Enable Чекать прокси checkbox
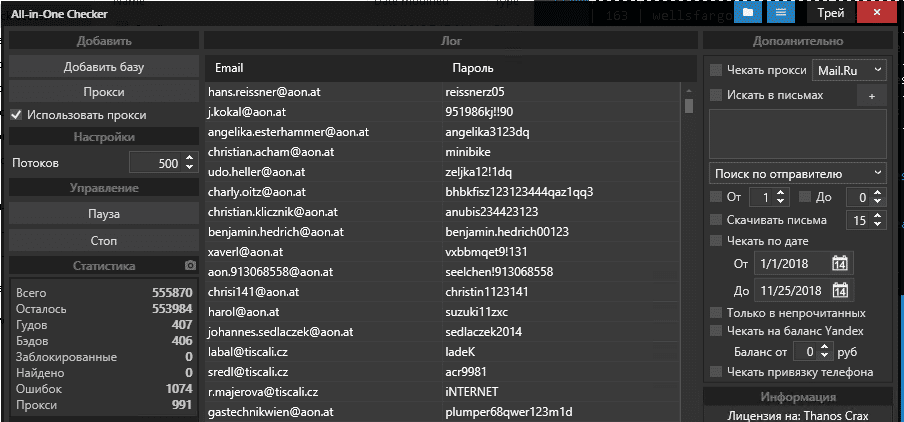Viewport: 904px width, 422px height. click(716, 70)
